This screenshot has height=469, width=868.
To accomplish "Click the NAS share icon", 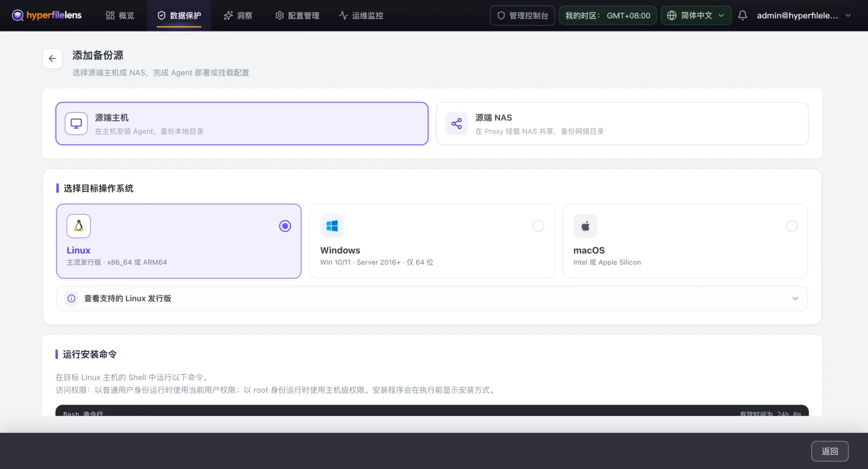I will (457, 124).
